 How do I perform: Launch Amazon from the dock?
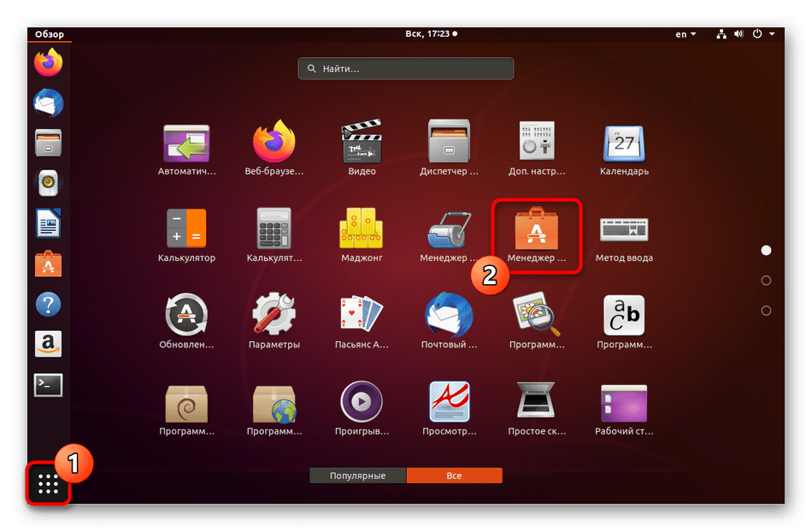tap(48, 344)
